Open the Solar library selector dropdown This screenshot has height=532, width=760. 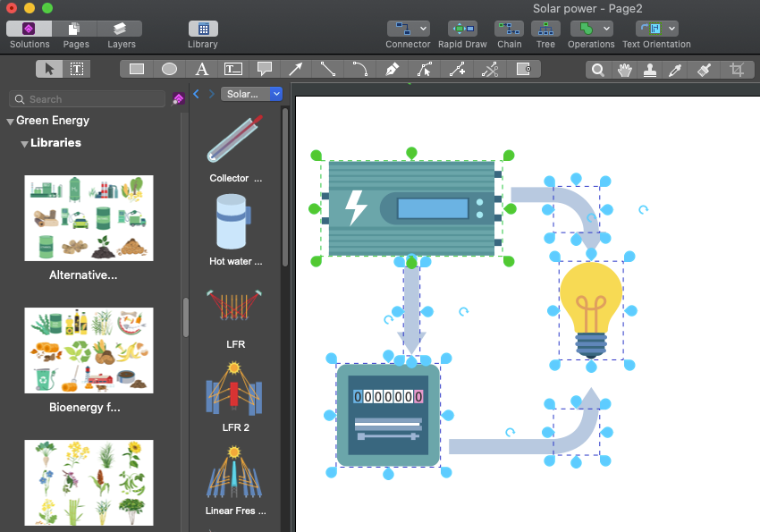click(x=275, y=94)
